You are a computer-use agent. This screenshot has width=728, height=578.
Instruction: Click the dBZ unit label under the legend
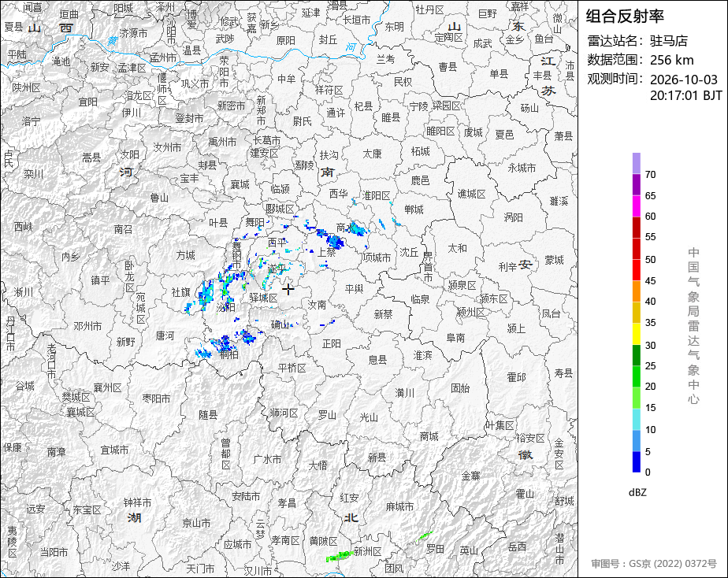pyautogui.click(x=637, y=492)
